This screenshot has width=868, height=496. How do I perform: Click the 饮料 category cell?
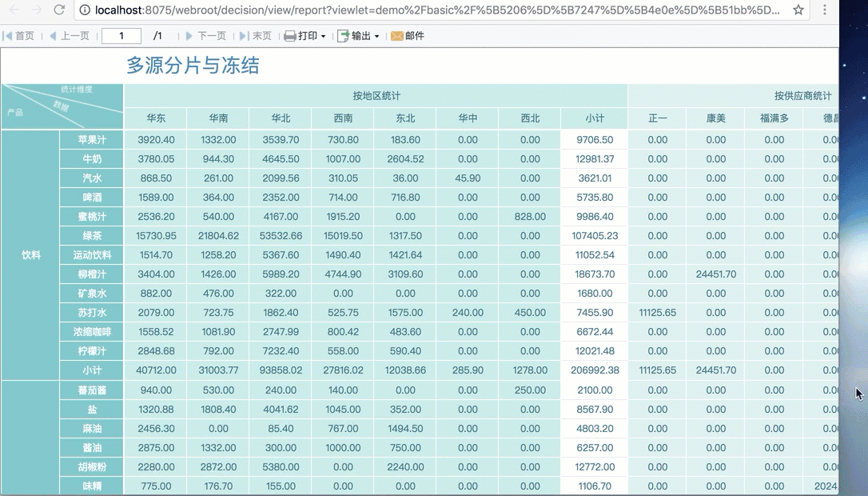pyautogui.click(x=31, y=255)
